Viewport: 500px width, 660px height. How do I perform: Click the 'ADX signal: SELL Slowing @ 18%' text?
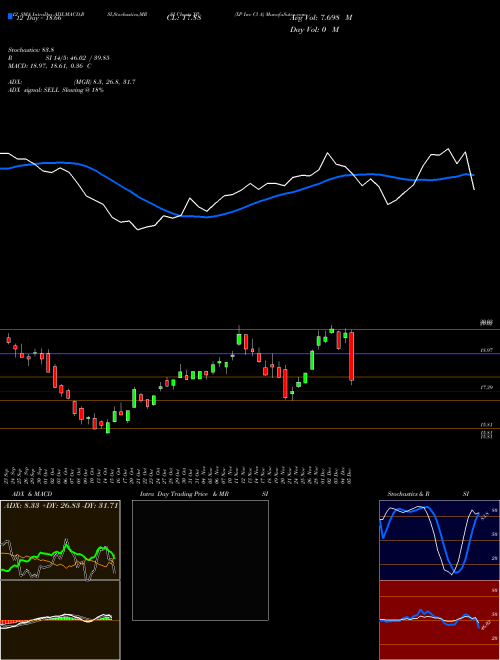point(56,90)
